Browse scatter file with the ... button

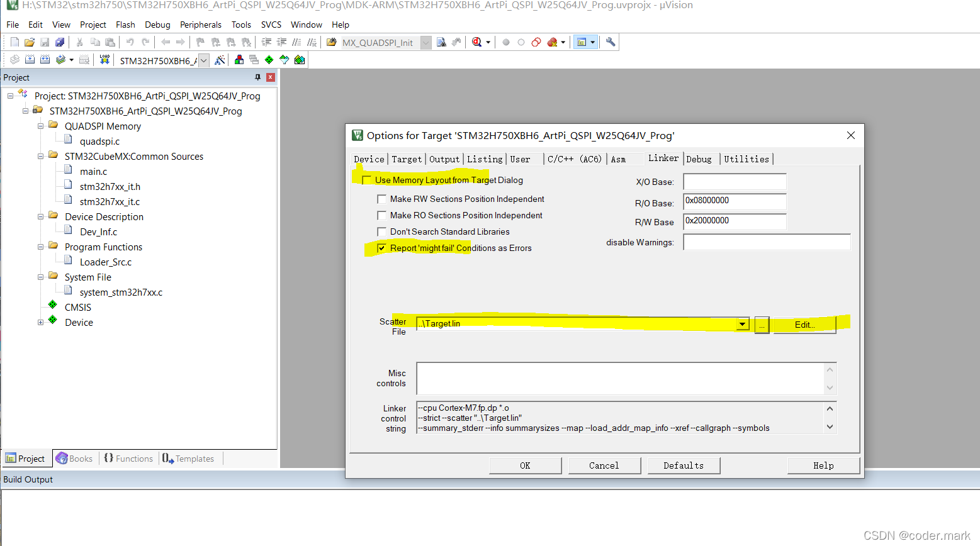click(x=762, y=325)
